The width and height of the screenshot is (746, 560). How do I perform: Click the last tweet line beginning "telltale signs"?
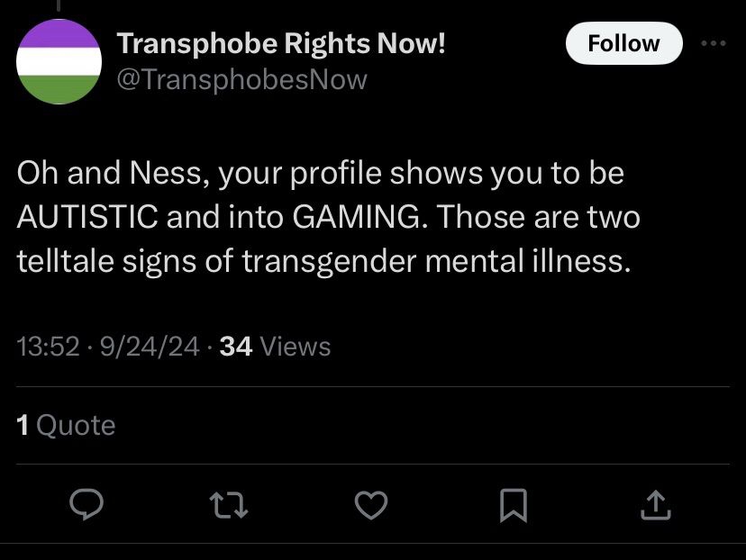320,261
